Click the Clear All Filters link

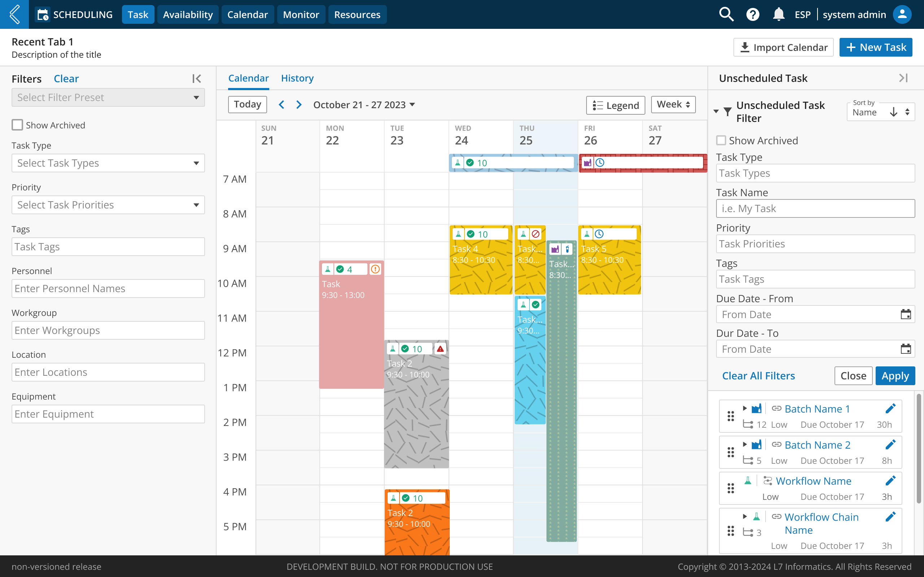[758, 376]
